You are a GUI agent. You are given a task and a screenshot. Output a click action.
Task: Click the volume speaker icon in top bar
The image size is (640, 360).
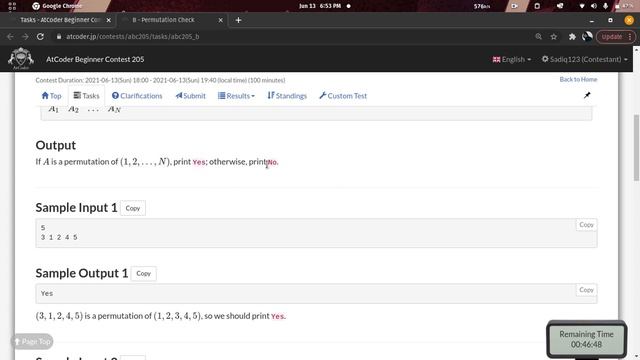(594, 6)
